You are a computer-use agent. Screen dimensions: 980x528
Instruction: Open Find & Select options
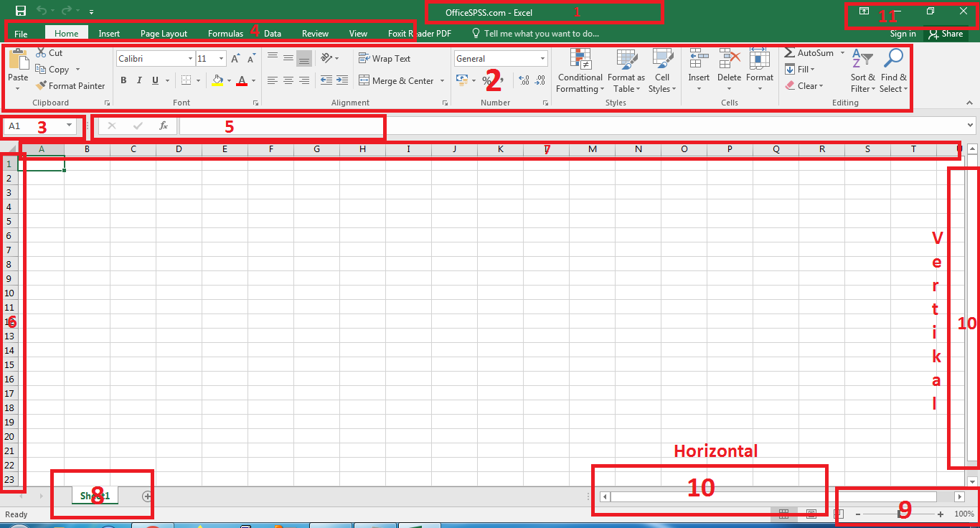[894, 70]
